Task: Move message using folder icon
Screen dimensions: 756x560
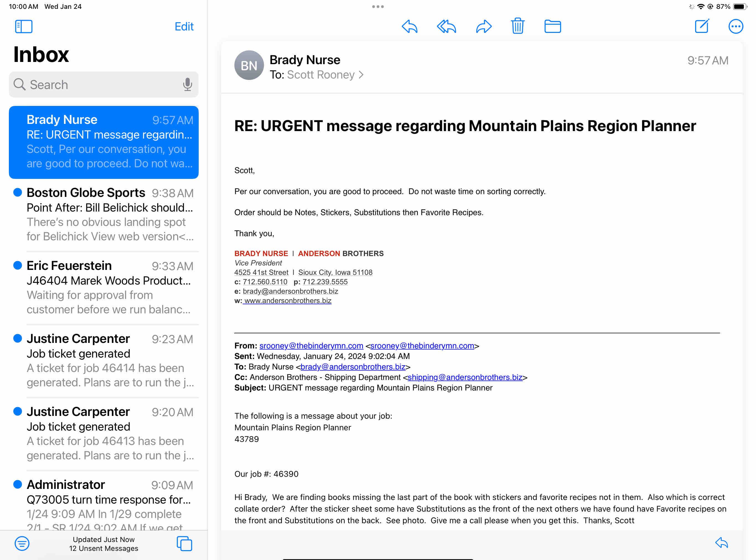Action: coord(553,27)
